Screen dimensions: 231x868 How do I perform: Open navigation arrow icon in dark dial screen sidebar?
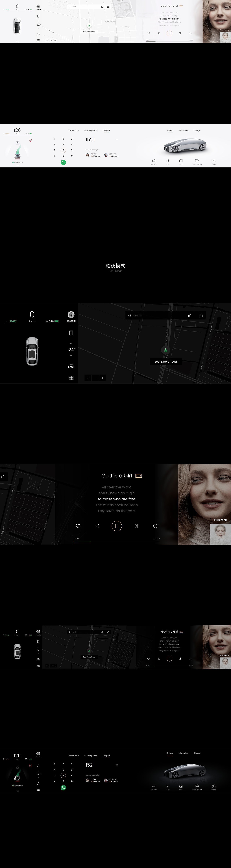[x=38, y=766]
